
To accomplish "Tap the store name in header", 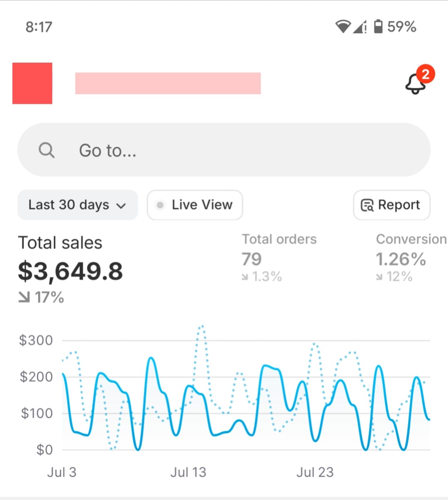I will pyautogui.click(x=168, y=83).
